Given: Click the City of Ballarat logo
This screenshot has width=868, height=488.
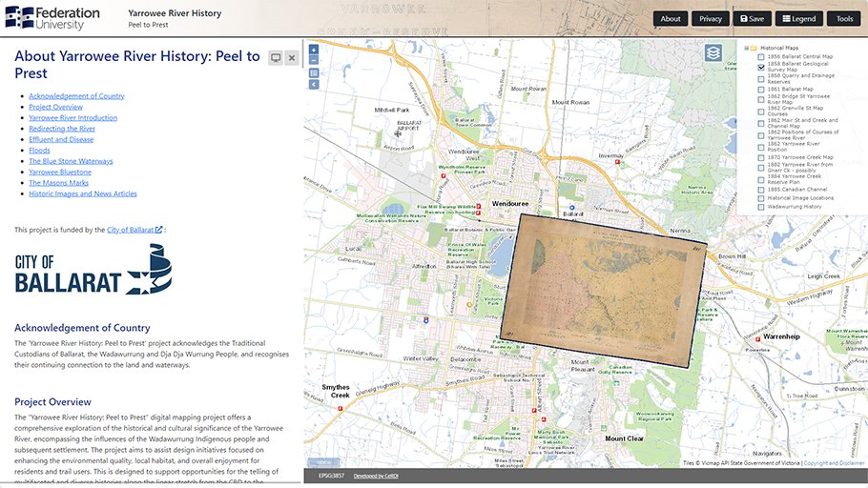Looking at the screenshot, I should click(93, 270).
